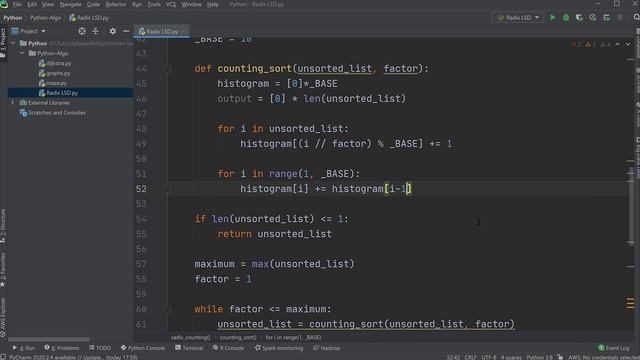
Task: Toggle the 1: Project side tab
Action: [x=3, y=43]
